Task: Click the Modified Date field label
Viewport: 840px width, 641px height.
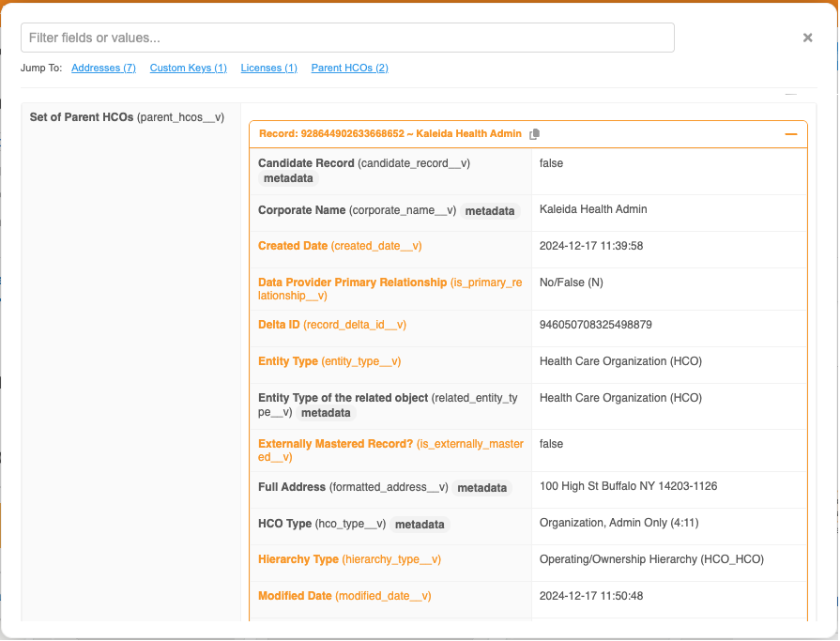Action: tap(344, 596)
